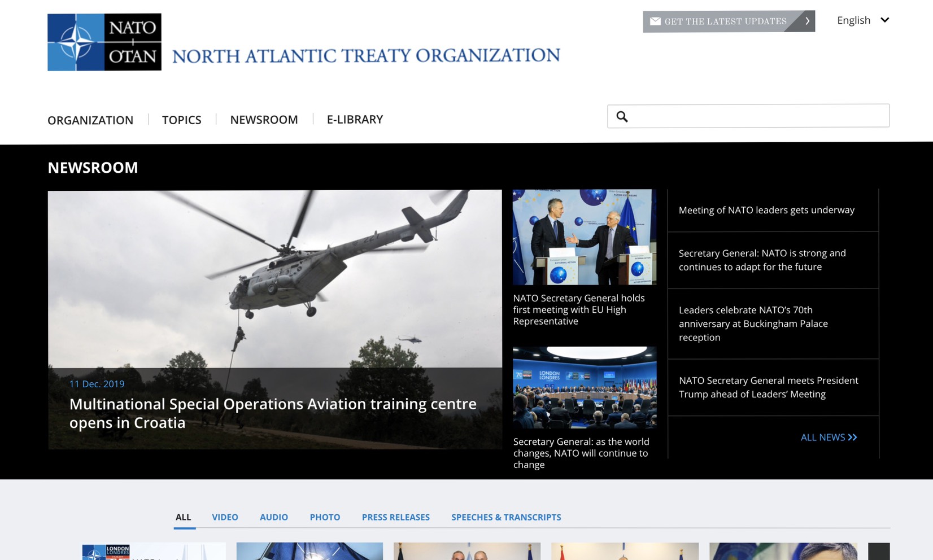Select the Video tab
Viewport: 933px width, 560px height.
pyautogui.click(x=225, y=517)
